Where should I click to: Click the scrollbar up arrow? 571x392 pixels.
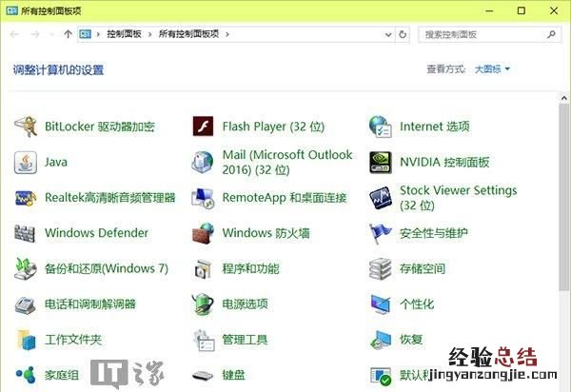click(563, 98)
